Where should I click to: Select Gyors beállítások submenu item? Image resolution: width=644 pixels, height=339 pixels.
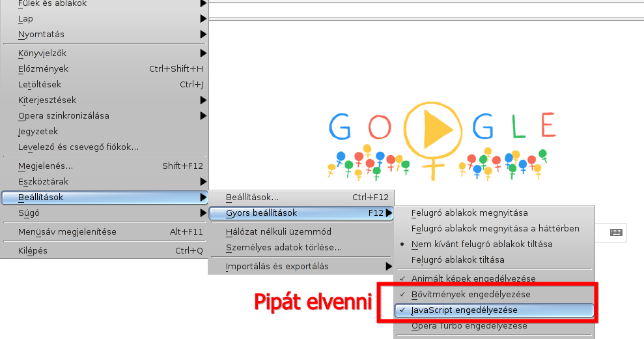[301, 213]
